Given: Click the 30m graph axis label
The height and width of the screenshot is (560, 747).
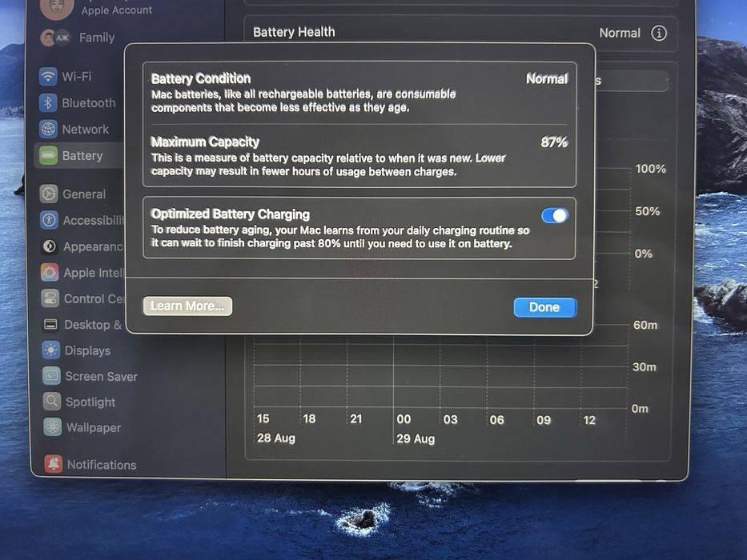Looking at the screenshot, I should (644, 366).
